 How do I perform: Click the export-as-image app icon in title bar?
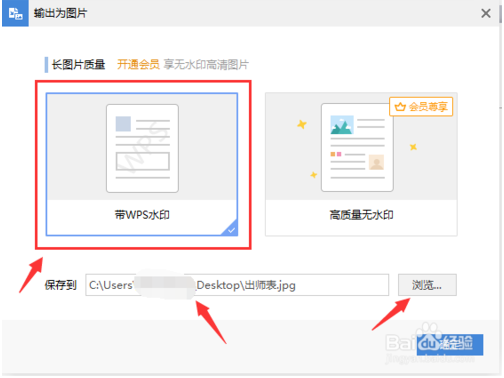pyautogui.click(x=15, y=13)
